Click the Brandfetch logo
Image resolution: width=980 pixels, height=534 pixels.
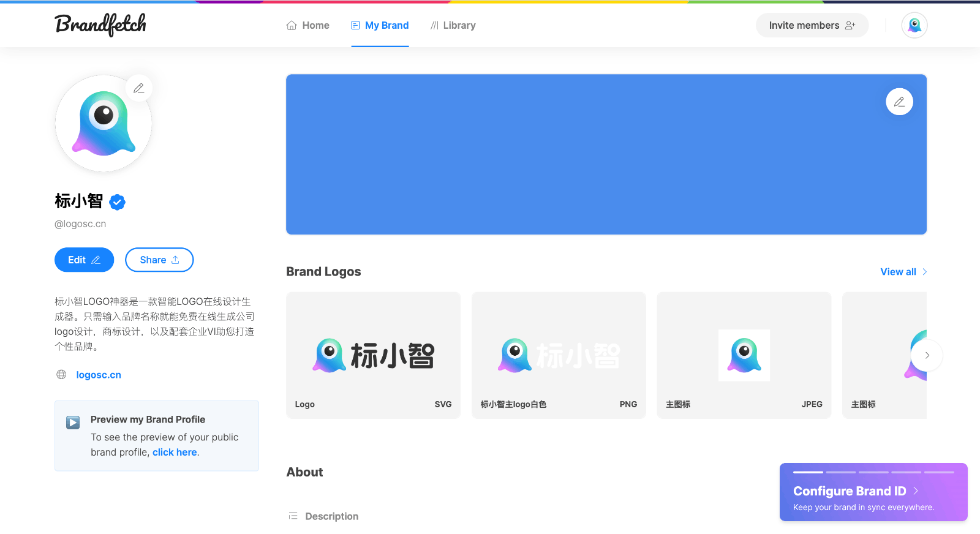(x=100, y=24)
